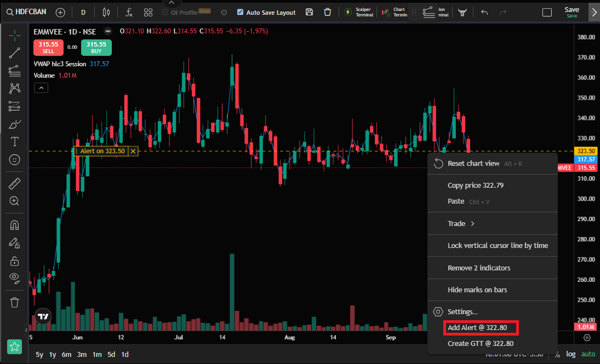The height and width of the screenshot is (364, 600).
Task: Toggle the Auto Save Layout checkbox
Action: pyautogui.click(x=241, y=12)
